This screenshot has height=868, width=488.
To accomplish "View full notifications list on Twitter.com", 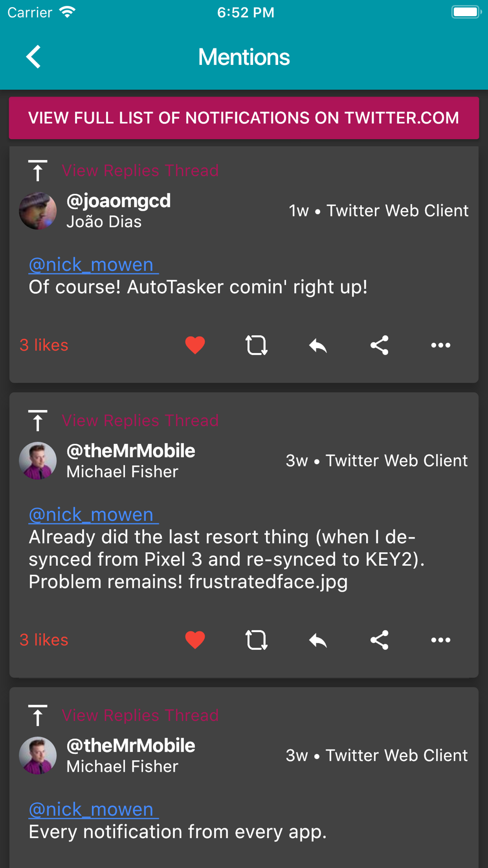I will pos(244,118).
